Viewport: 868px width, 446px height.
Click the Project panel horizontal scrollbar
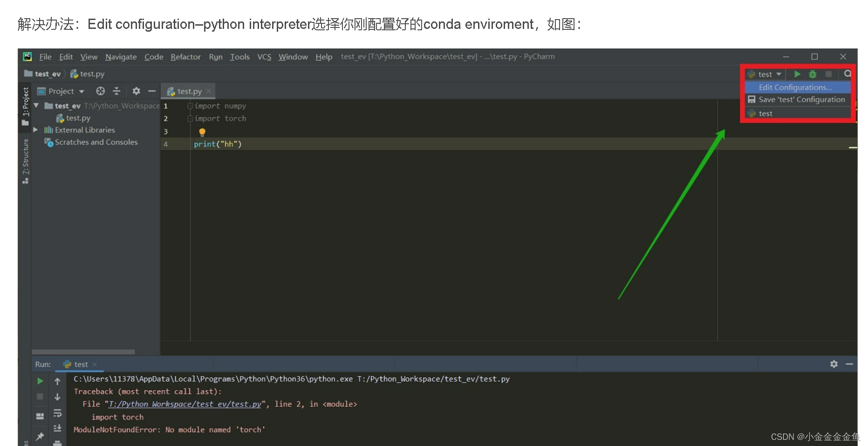pos(83,352)
